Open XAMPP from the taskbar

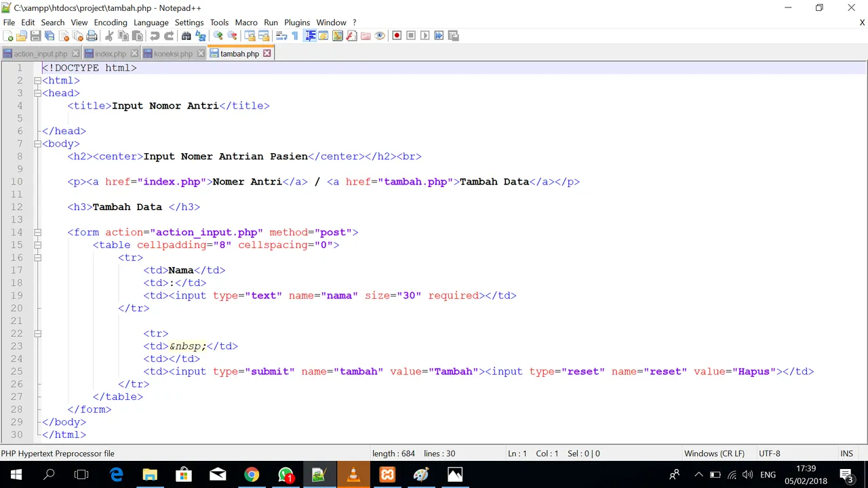387,474
